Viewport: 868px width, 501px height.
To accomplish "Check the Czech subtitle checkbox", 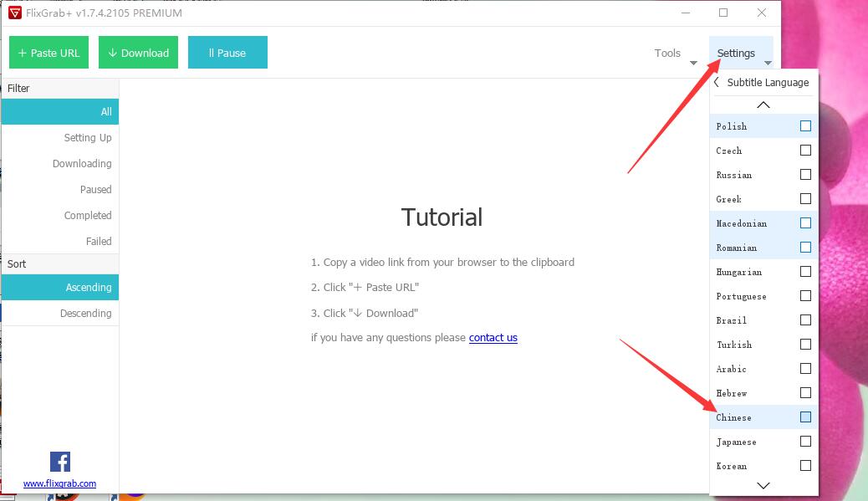I will [805, 151].
